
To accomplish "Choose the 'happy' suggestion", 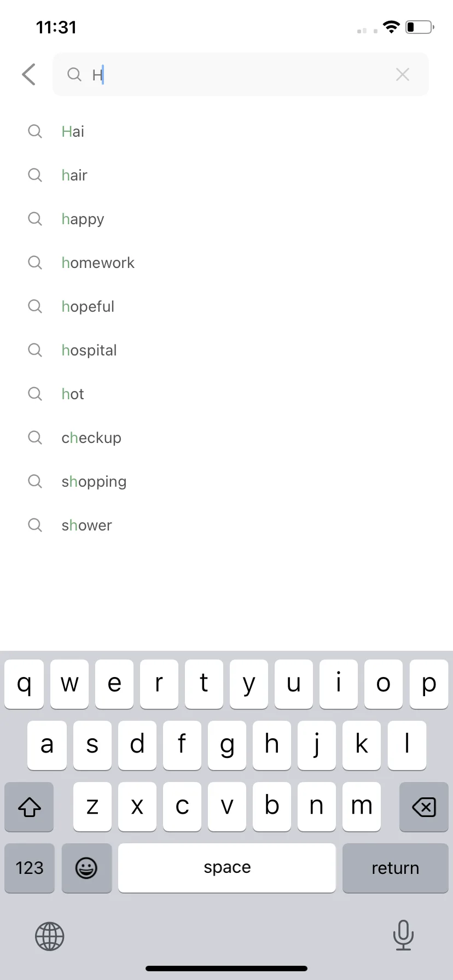I will point(226,219).
